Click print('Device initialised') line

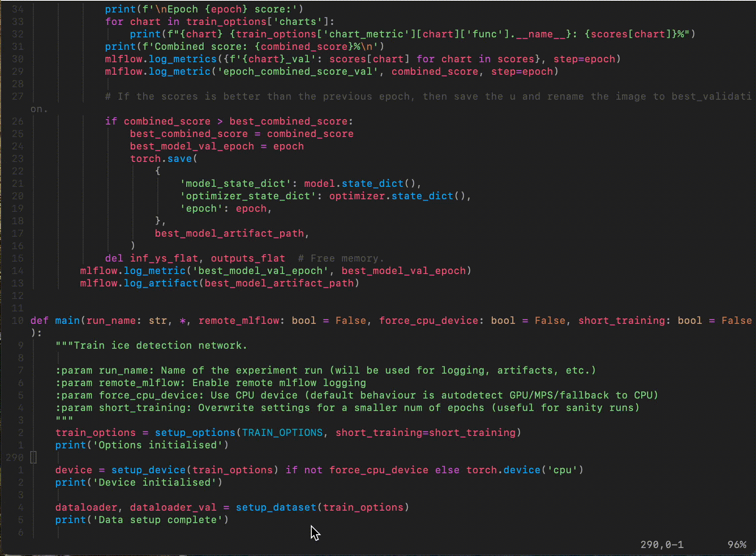pos(139,483)
